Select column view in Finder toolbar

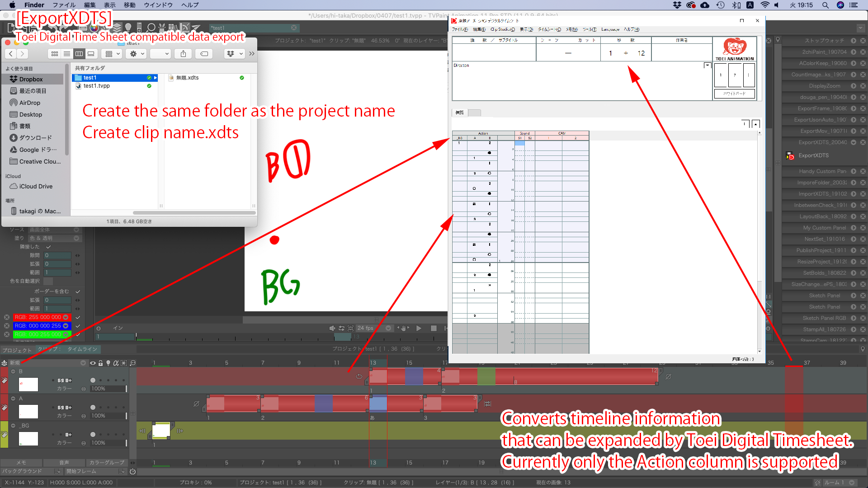(x=79, y=54)
